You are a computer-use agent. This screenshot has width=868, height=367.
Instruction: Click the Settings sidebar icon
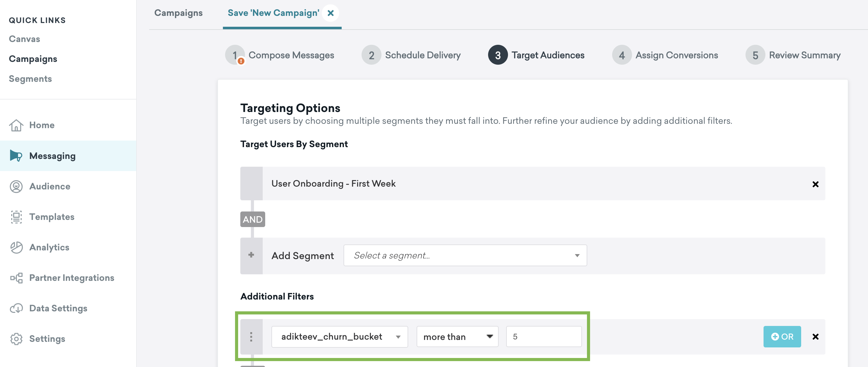coord(16,339)
